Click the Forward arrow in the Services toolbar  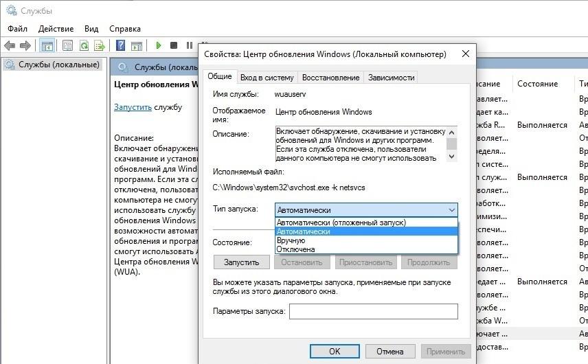[x=25, y=46]
